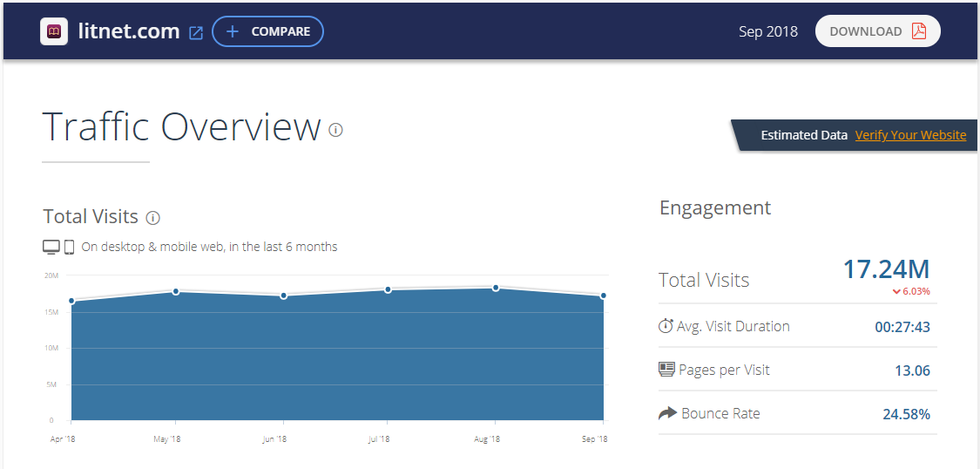Select the Jun '18 chart data point
Image resolution: width=980 pixels, height=469 pixels.
click(284, 296)
